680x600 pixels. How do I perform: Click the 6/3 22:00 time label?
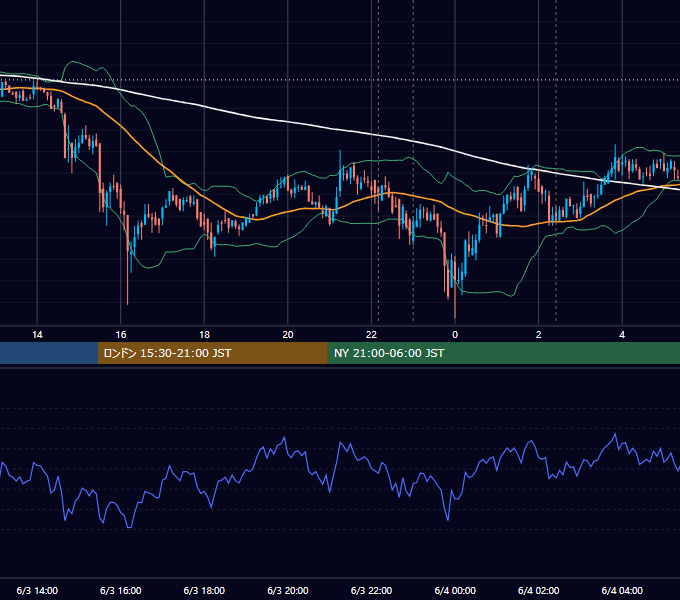(x=371, y=590)
